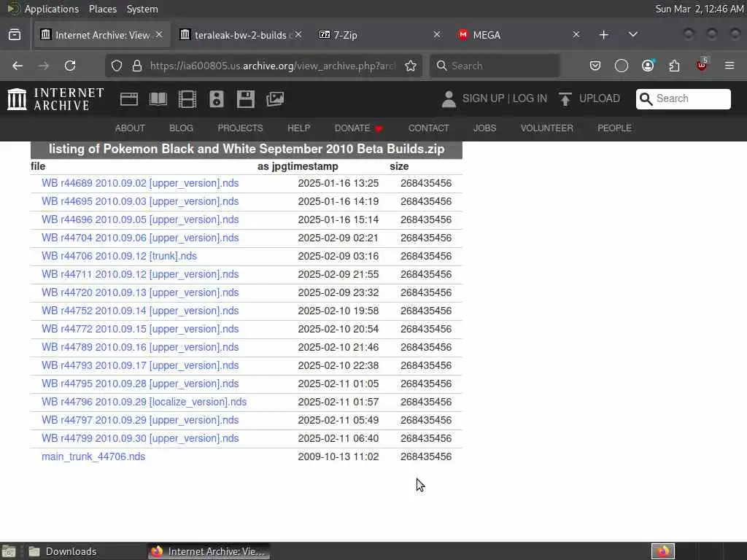
Task: Click the show desktop taskbar icon
Action: pos(9,551)
